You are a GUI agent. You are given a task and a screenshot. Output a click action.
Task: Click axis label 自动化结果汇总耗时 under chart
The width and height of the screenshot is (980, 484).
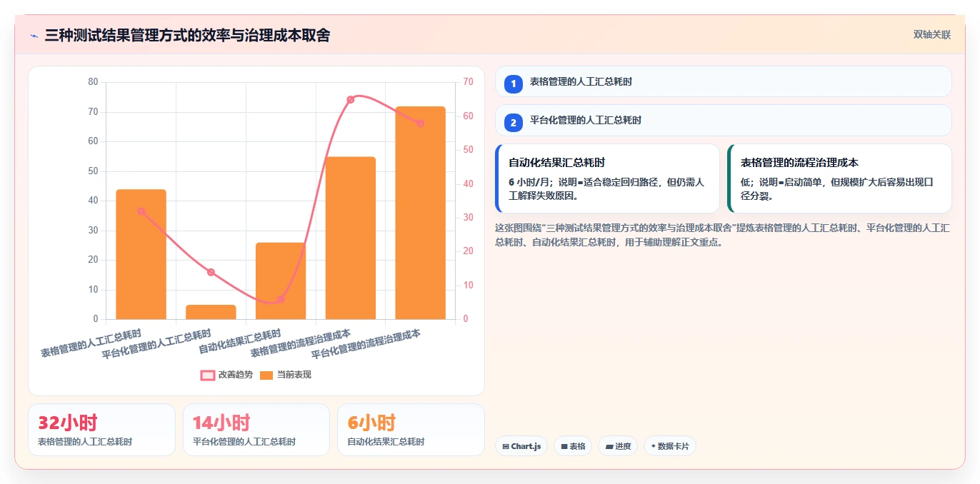(241, 342)
